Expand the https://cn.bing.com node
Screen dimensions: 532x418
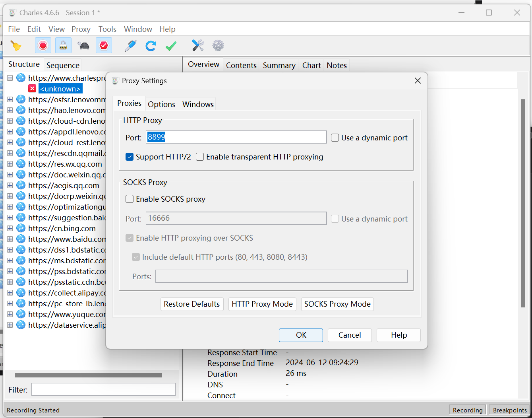click(10, 228)
